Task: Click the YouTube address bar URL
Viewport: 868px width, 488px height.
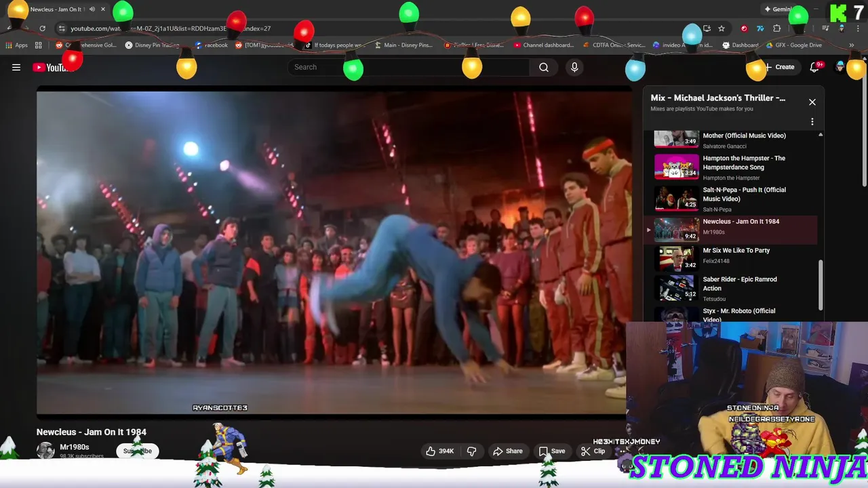Action: [x=170, y=28]
